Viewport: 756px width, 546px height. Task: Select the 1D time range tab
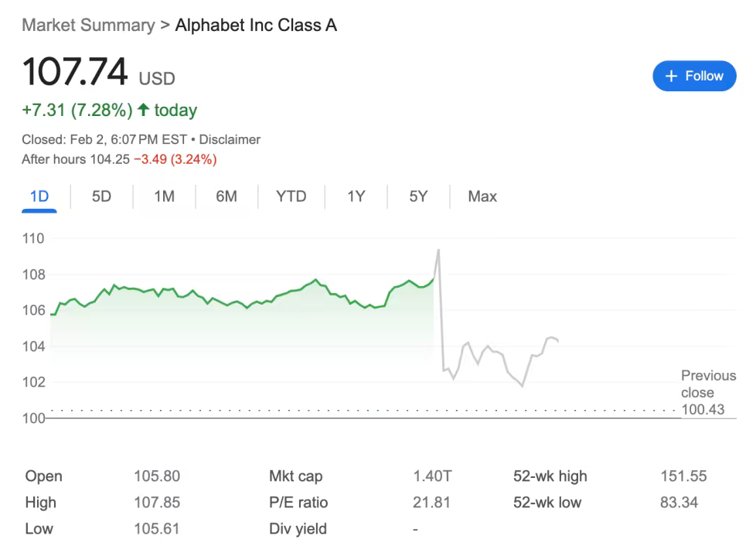[x=39, y=196]
